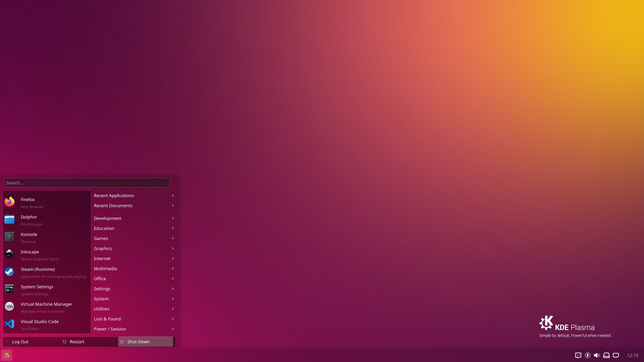This screenshot has height=362, width=644.
Task: Click the updates tray icon
Action: 588,355
